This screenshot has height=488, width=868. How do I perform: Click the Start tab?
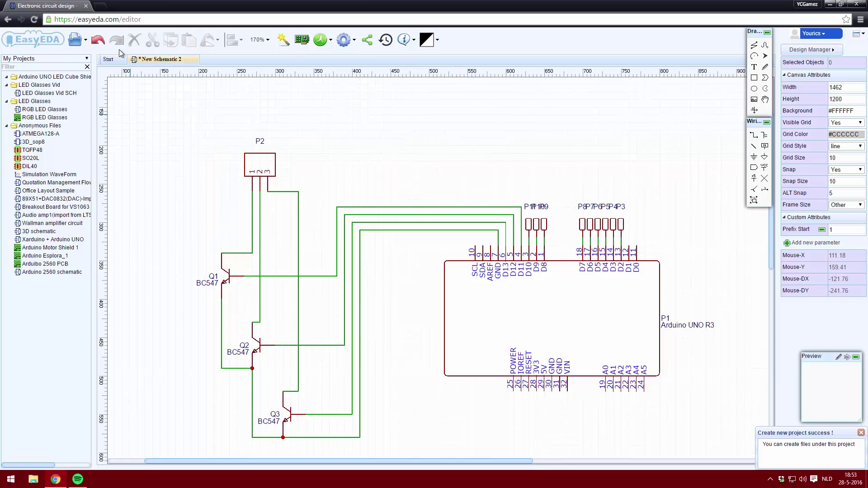click(108, 58)
